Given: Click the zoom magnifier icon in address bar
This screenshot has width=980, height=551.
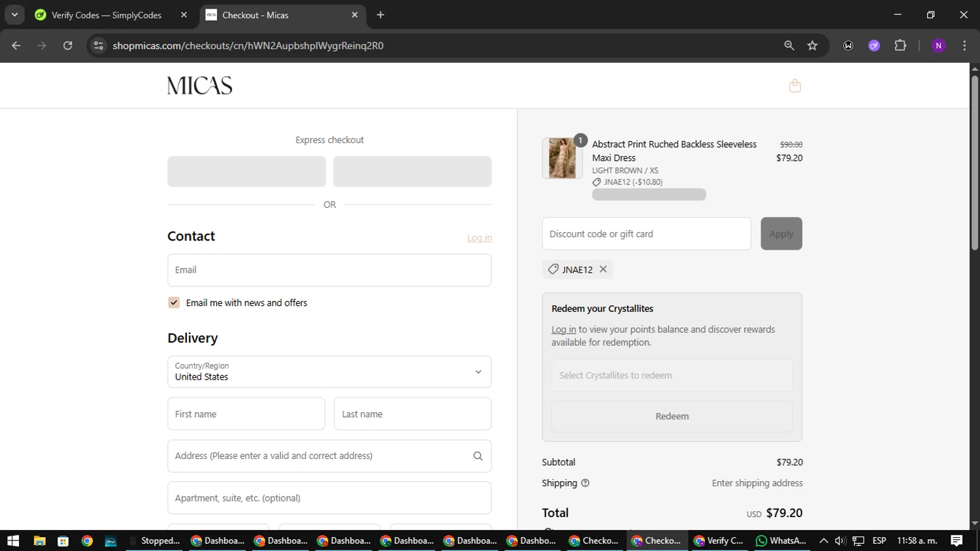Looking at the screenshot, I should [x=789, y=46].
